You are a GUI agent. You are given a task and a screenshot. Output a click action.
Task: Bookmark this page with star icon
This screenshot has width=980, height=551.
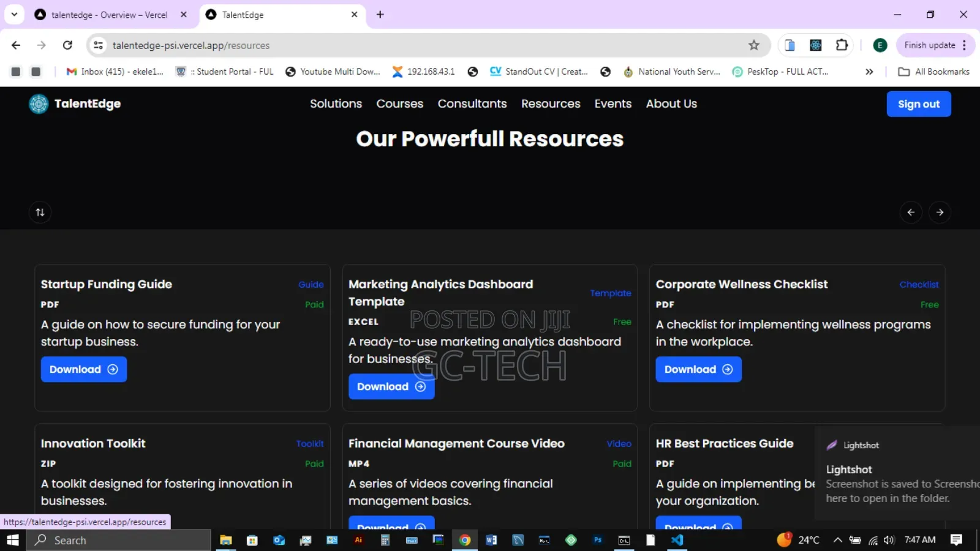[x=754, y=45]
